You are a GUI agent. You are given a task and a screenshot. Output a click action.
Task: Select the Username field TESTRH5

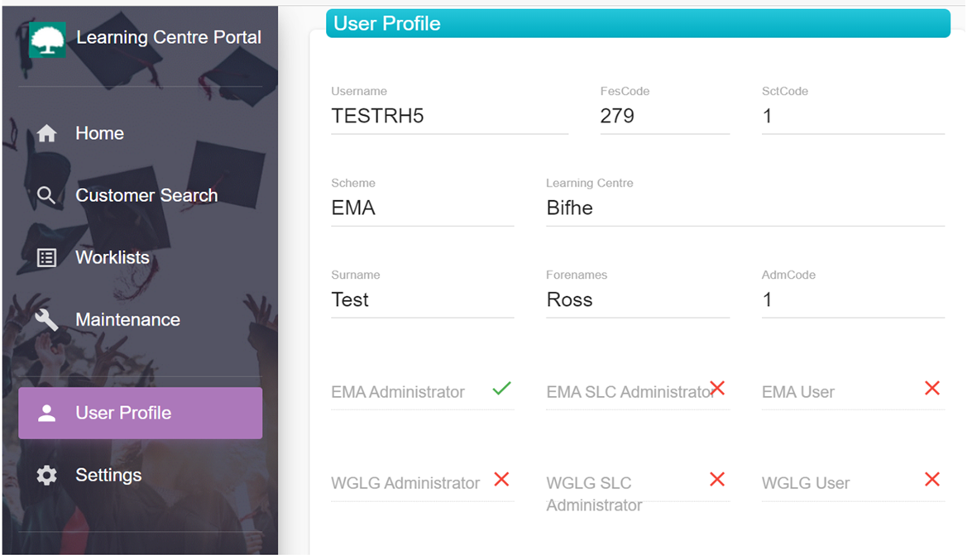point(449,116)
